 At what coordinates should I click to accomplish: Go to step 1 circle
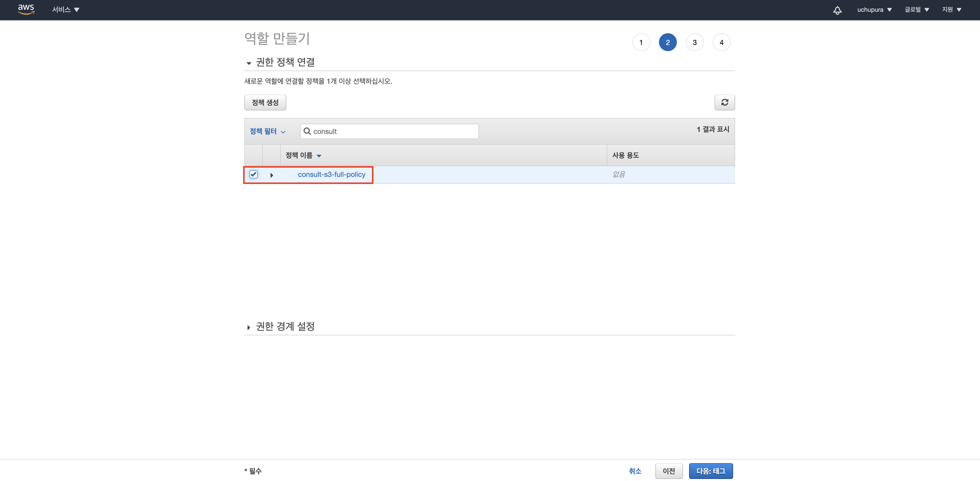click(641, 42)
